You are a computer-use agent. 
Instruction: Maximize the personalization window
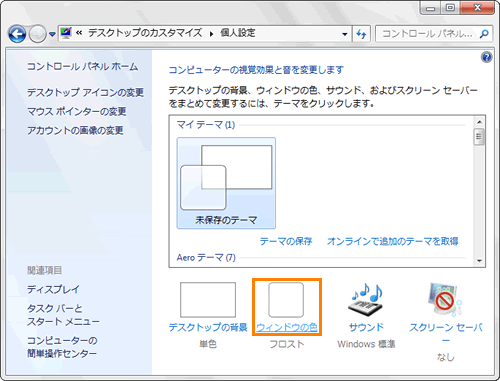(450, 8)
